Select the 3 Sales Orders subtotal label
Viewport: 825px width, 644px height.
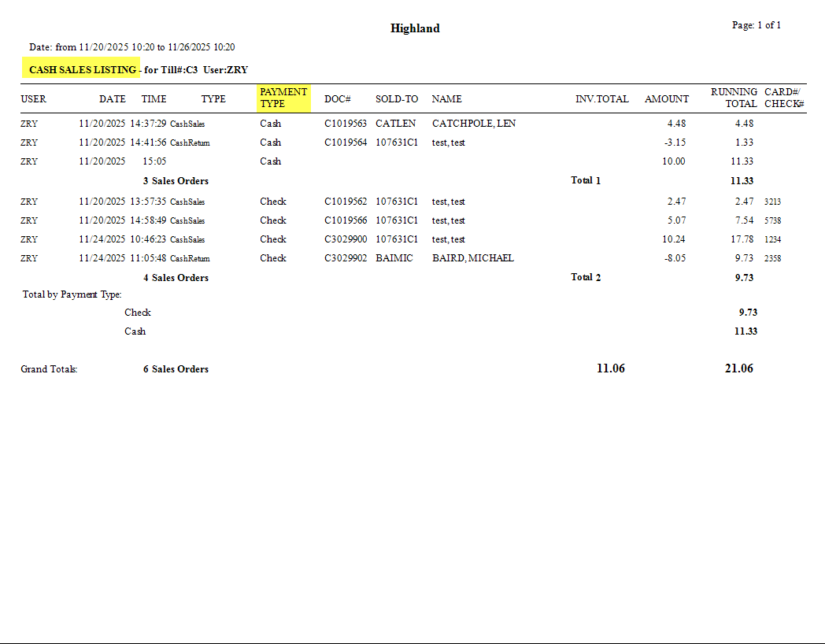coord(176,180)
